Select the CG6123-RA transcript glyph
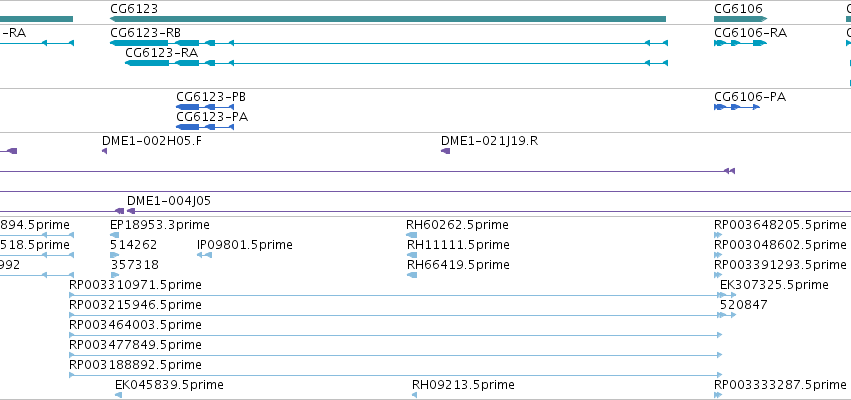Viewport: 851px width, 400px height. pyautogui.click(x=397, y=63)
